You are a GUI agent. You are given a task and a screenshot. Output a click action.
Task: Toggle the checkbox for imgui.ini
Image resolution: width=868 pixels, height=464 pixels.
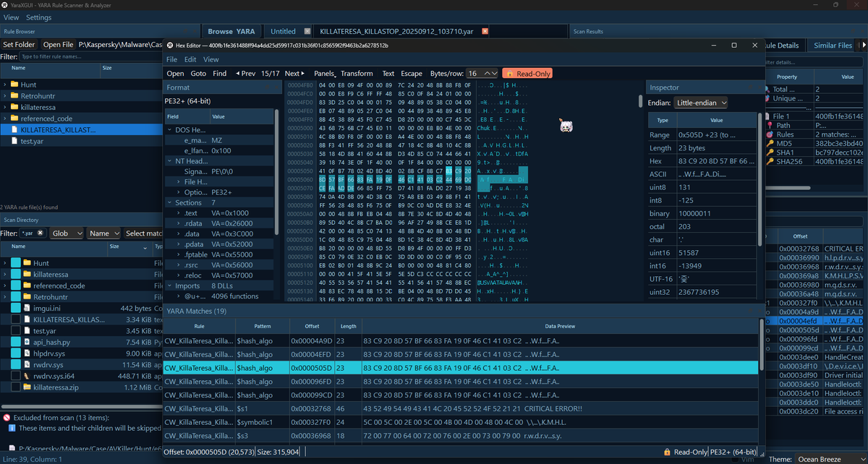(x=16, y=308)
